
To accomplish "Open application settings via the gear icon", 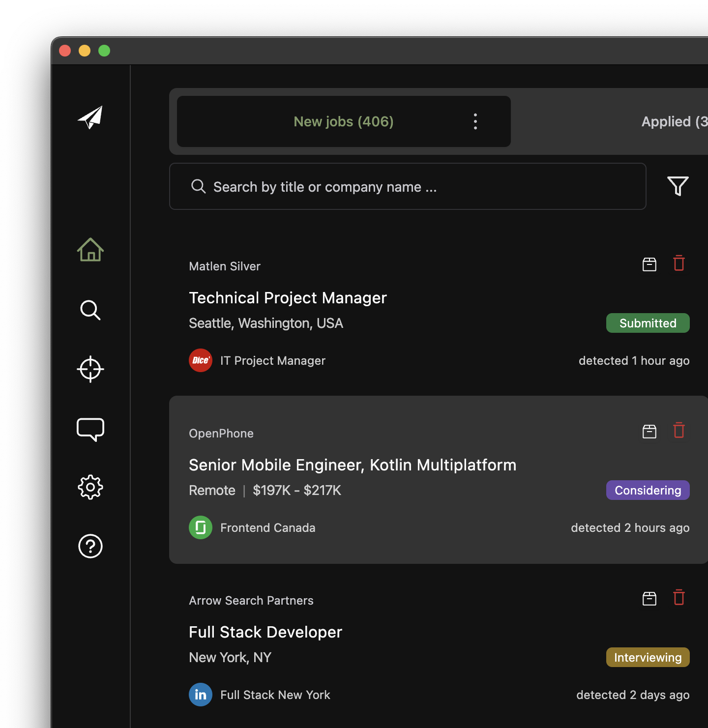I will tap(90, 487).
